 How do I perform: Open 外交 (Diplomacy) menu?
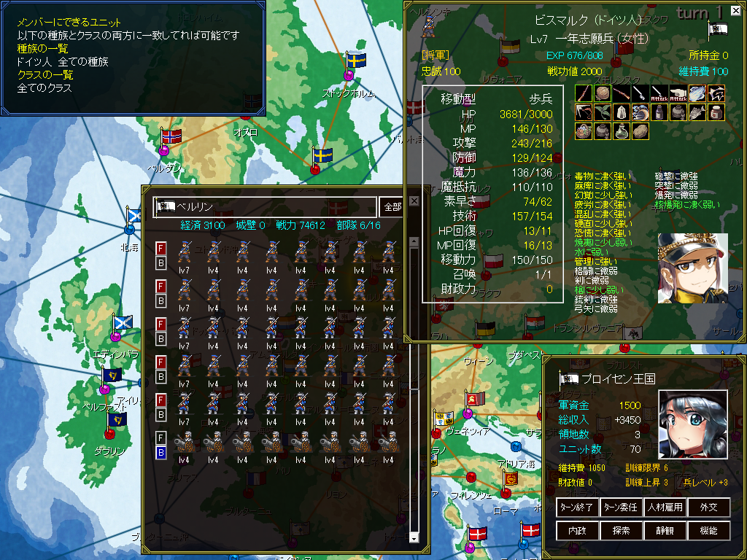coord(709,507)
